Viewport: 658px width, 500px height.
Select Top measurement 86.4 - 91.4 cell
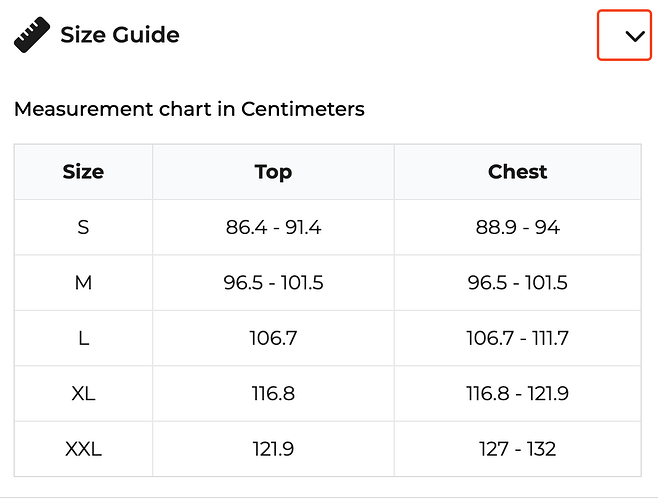coord(273,227)
